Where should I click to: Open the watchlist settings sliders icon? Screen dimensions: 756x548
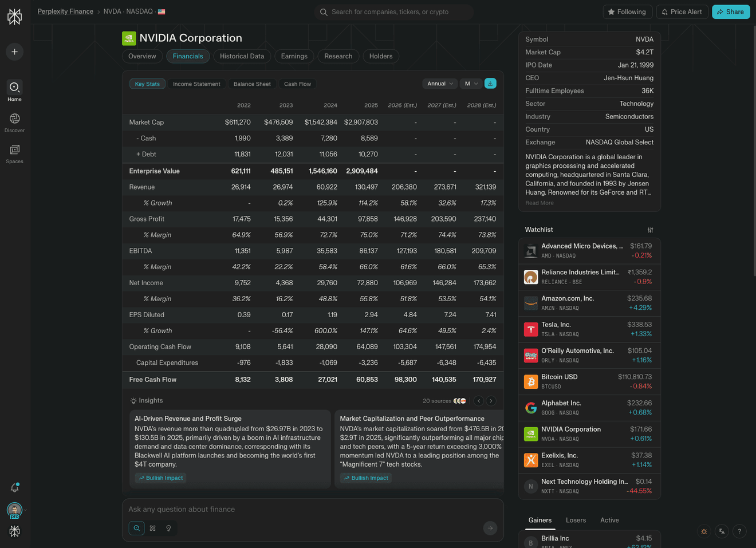click(650, 230)
